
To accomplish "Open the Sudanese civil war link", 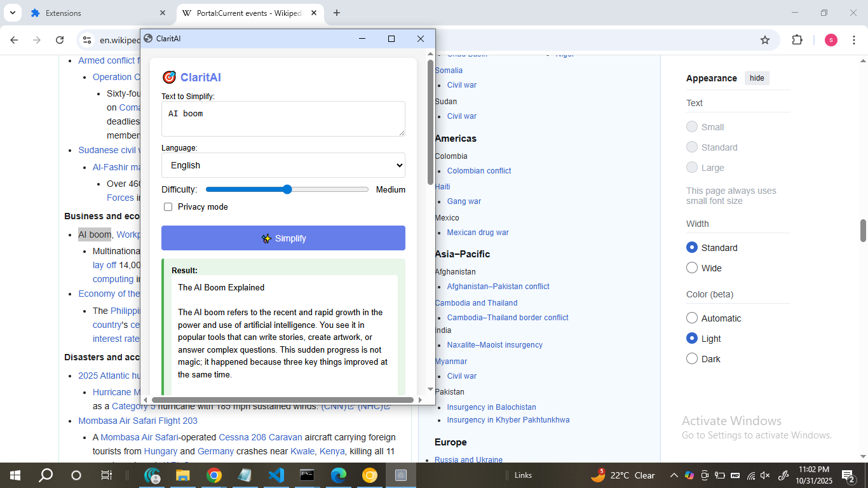I will 109,150.
